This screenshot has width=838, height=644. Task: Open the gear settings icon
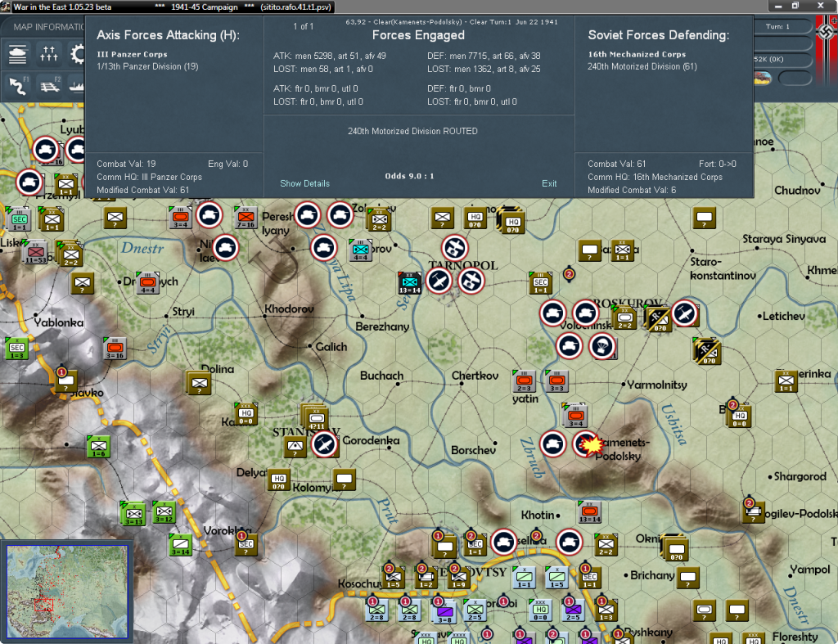(78, 54)
